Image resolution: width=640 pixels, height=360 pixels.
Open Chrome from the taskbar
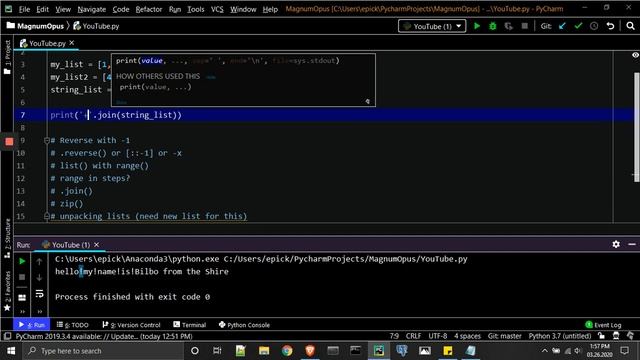pos(287,351)
